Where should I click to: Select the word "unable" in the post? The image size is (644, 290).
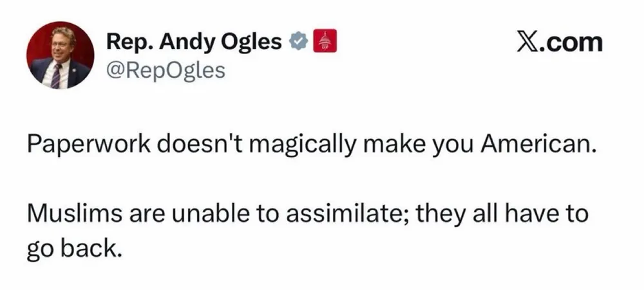coord(204,215)
